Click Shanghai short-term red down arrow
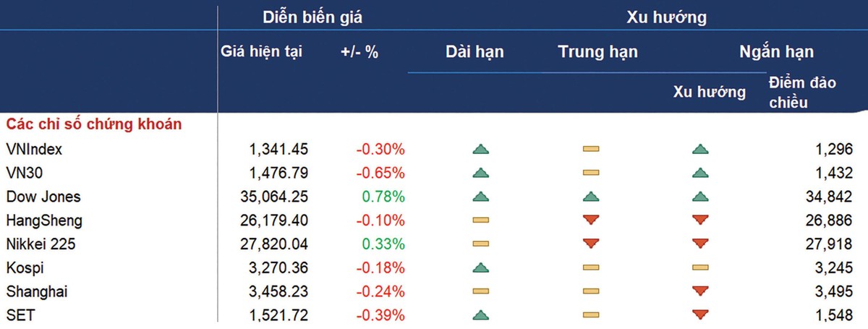 700,291
